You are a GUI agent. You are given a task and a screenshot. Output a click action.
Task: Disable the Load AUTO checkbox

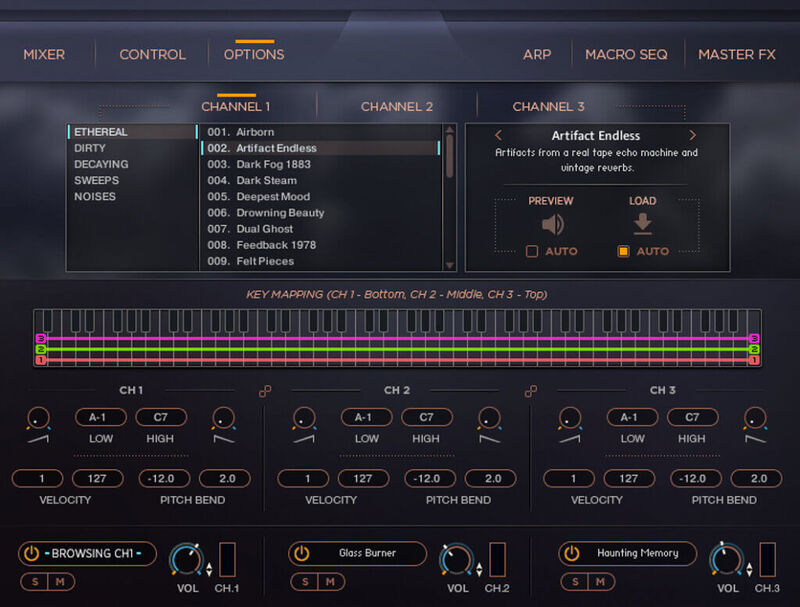click(x=623, y=251)
